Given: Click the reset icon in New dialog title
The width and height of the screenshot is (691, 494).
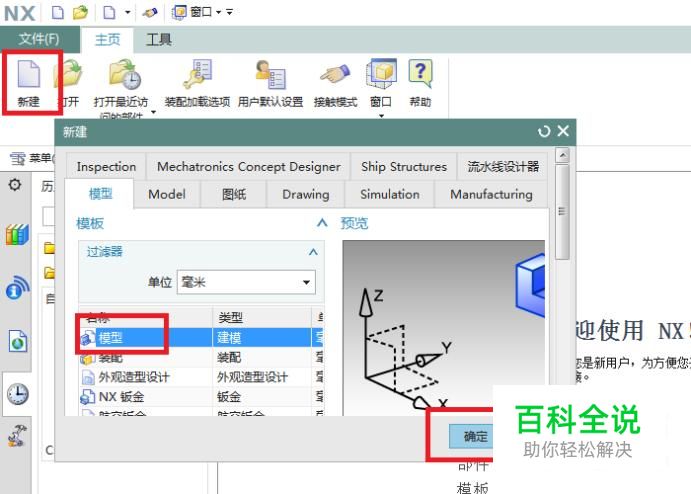Looking at the screenshot, I should click(x=544, y=131).
